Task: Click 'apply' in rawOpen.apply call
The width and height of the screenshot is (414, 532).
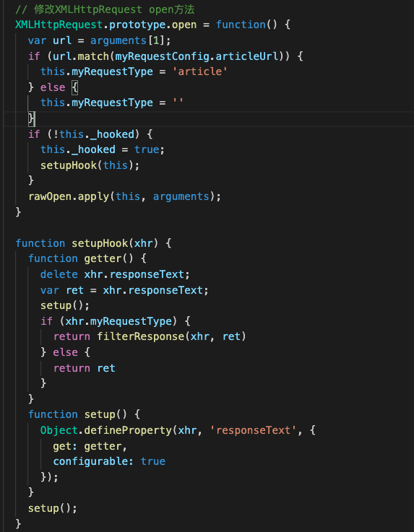Action: (93, 197)
